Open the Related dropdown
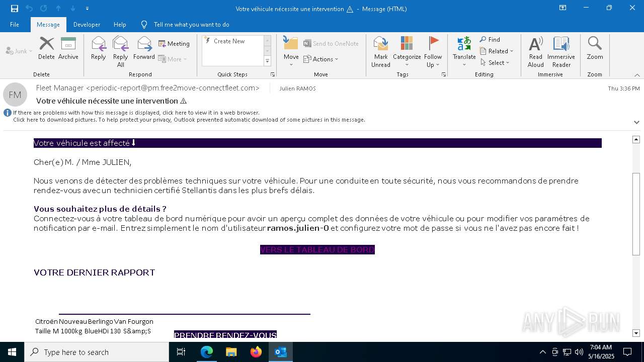Screen dimensions: 644x362 (x=497, y=51)
